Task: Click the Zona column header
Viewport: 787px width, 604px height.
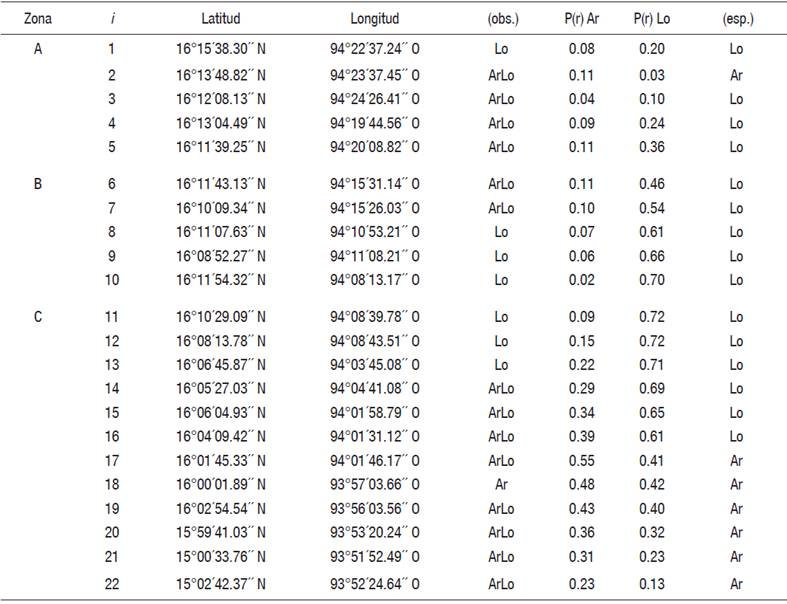Action: tap(37, 19)
